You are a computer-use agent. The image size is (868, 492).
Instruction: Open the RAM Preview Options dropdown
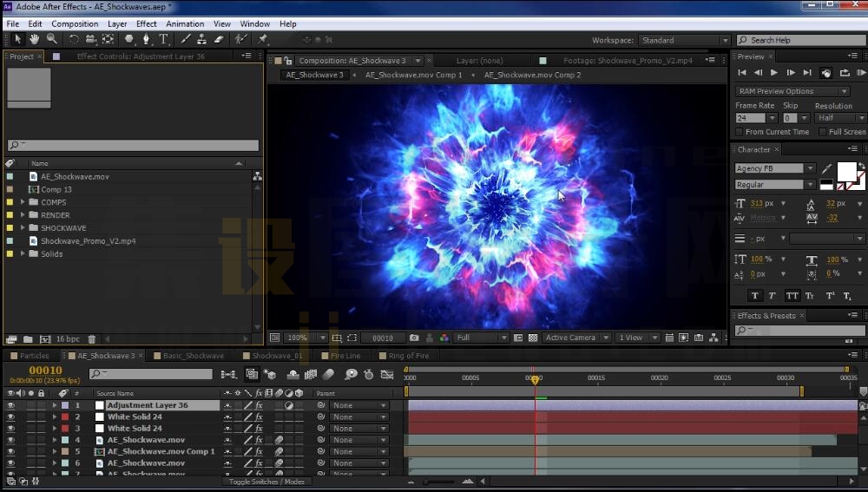click(792, 91)
